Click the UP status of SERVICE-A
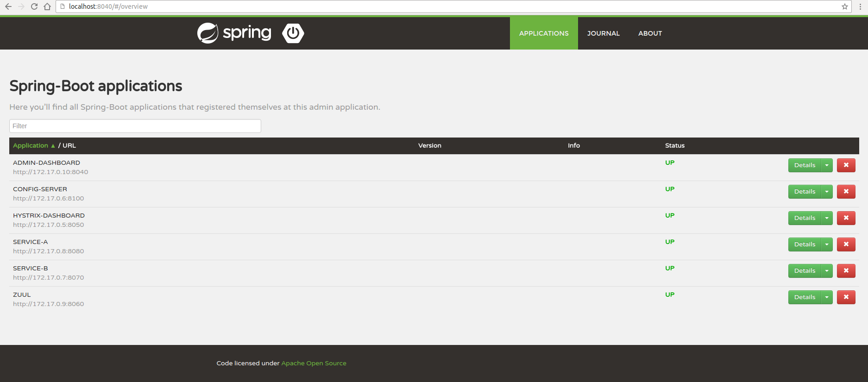This screenshot has height=382, width=868. [670, 242]
